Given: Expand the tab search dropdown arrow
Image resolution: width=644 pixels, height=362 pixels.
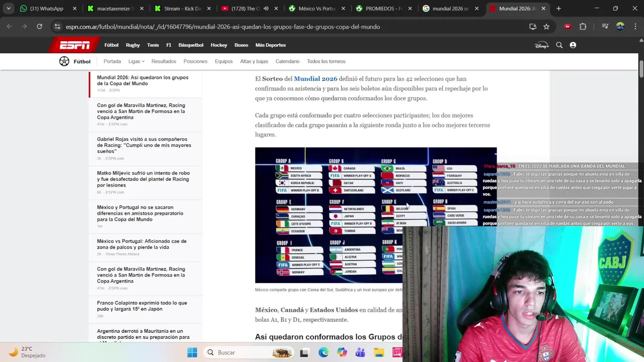Looking at the screenshot, I should tap(9, 9).
